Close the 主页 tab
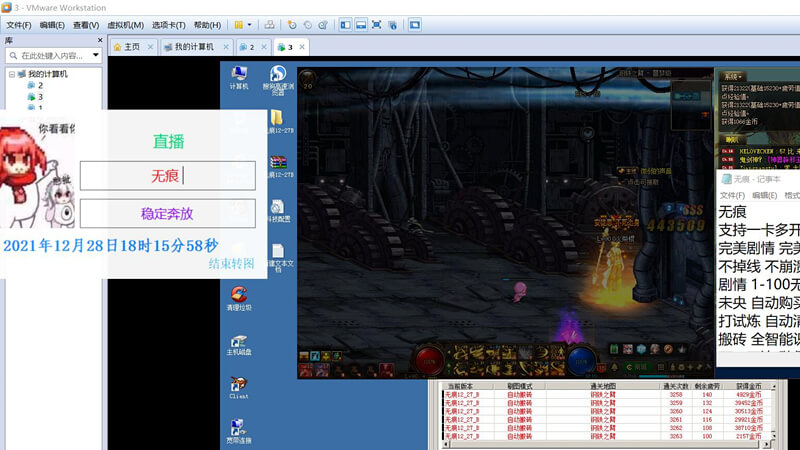Screen dimensions: 800x450 click(150, 47)
